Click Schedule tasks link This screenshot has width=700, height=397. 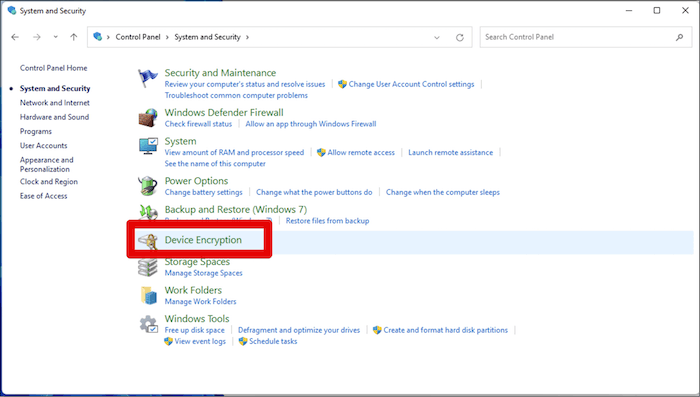pos(273,341)
